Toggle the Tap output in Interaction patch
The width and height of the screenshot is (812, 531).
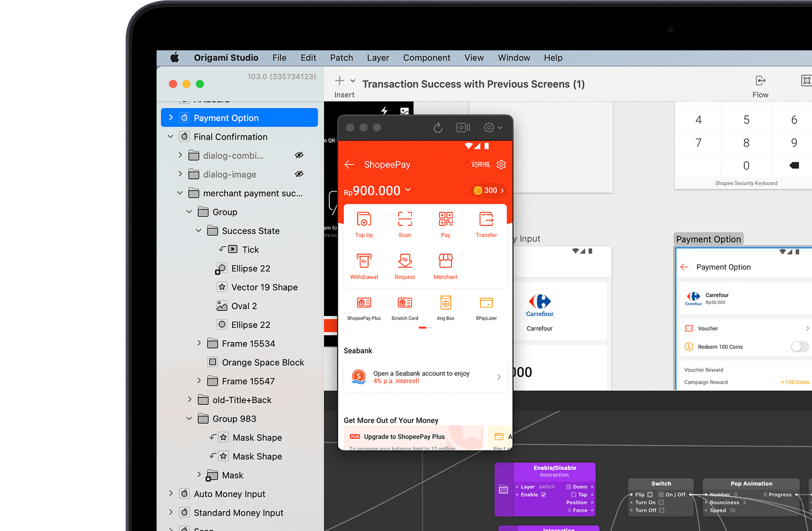(573, 495)
